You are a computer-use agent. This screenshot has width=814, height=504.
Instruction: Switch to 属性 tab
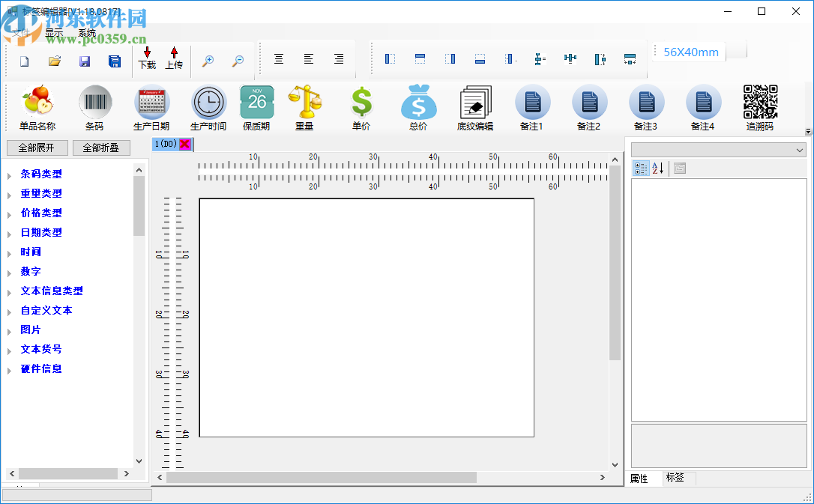click(639, 479)
